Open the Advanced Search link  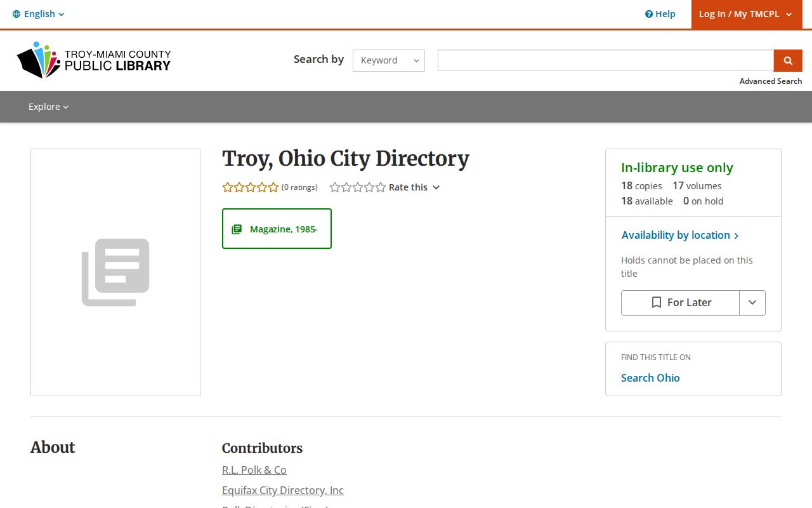771,81
